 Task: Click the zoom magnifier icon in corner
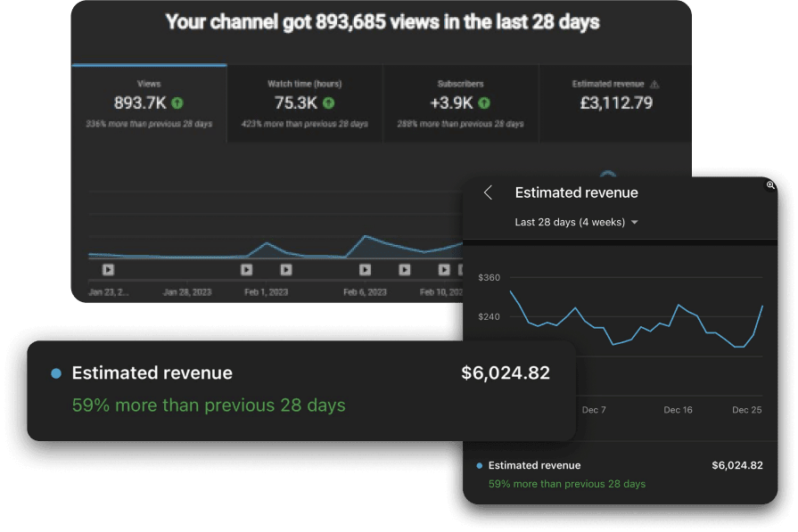pos(770,185)
